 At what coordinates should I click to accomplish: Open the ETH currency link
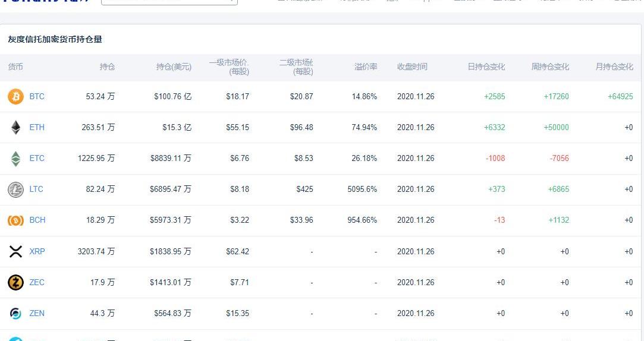pos(37,127)
